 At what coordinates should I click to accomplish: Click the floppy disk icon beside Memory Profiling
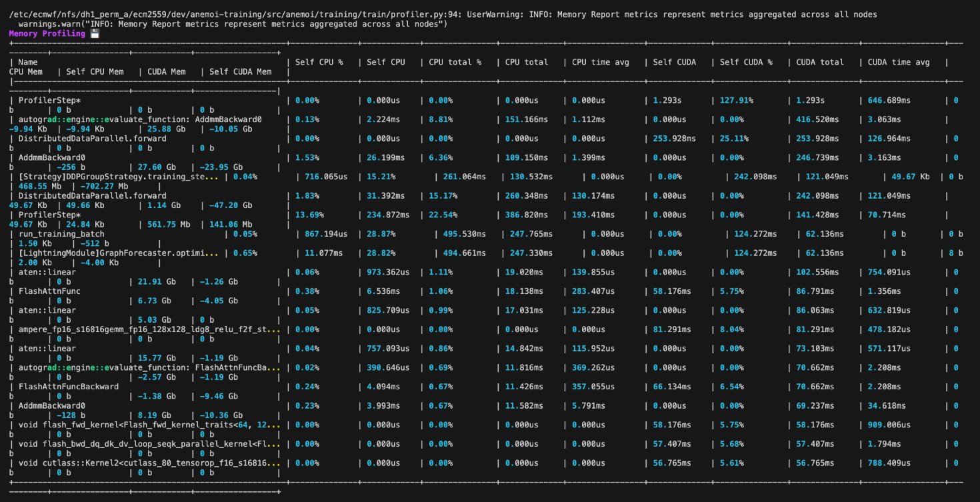[95, 33]
